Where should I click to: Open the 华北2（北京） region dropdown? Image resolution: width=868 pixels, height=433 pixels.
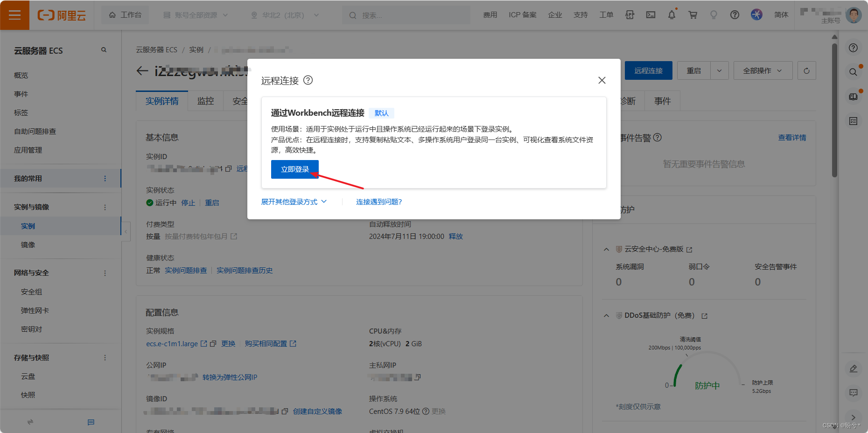tap(285, 15)
